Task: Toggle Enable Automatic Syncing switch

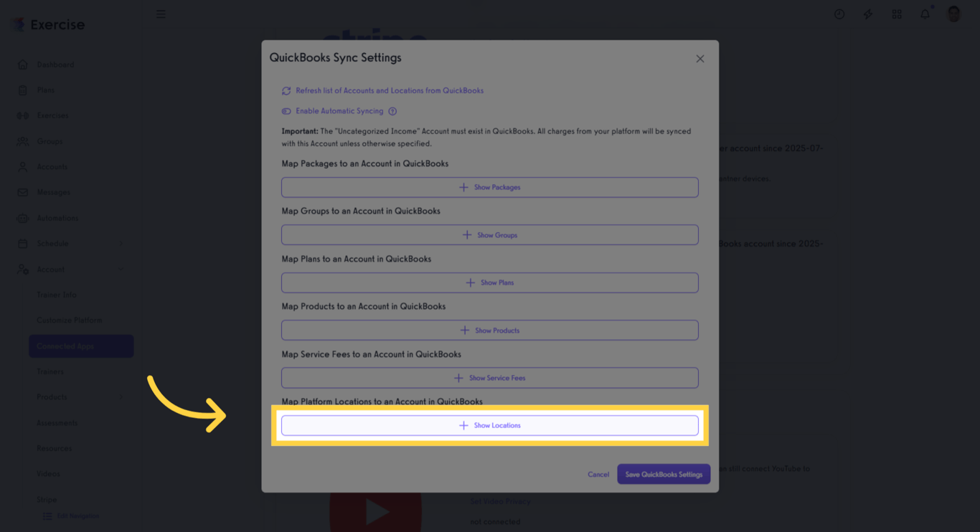Action: [x=286, y=111]
